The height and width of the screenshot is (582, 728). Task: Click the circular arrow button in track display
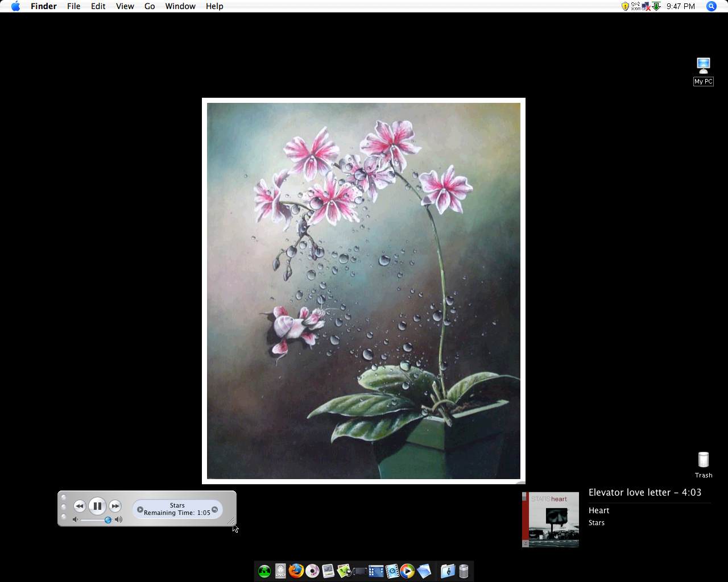click(214, 509)
